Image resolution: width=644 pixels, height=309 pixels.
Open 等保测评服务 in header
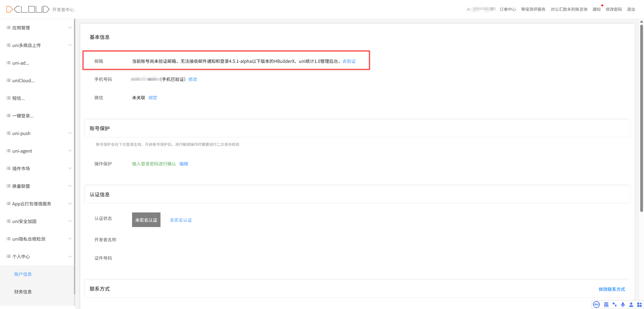click(533, 9)
